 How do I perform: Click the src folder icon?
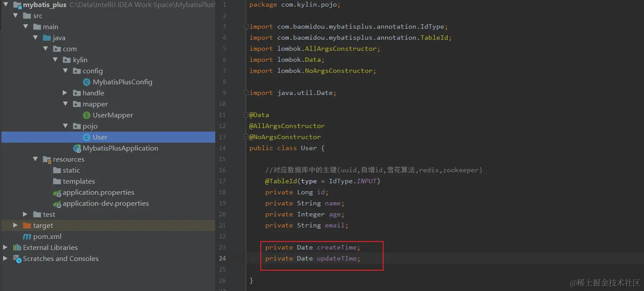27,16
